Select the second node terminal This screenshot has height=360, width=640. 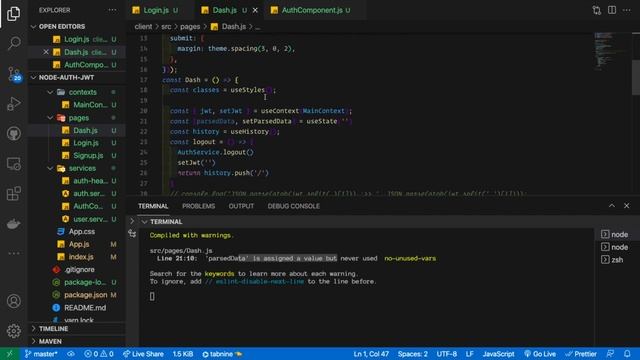point(615,247)
